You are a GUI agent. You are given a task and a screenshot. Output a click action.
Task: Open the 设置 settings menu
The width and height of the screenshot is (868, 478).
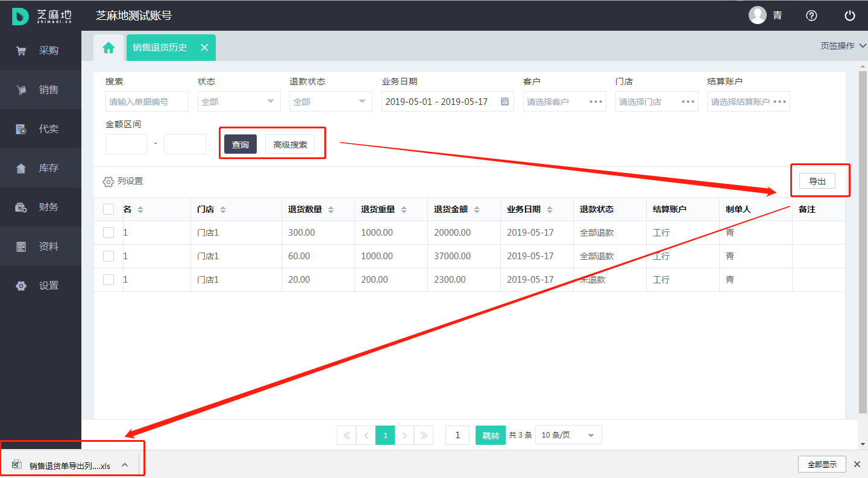click(x=40, y=286)
